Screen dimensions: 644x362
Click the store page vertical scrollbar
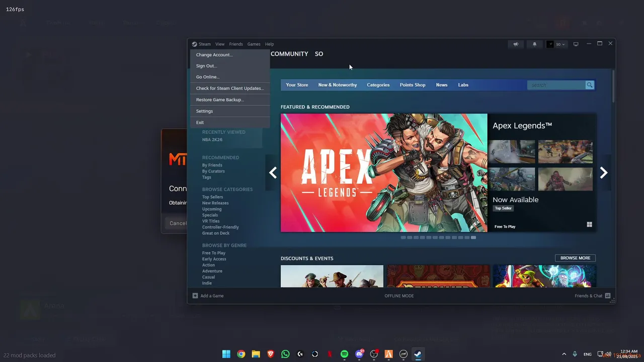tap(613, 86)
